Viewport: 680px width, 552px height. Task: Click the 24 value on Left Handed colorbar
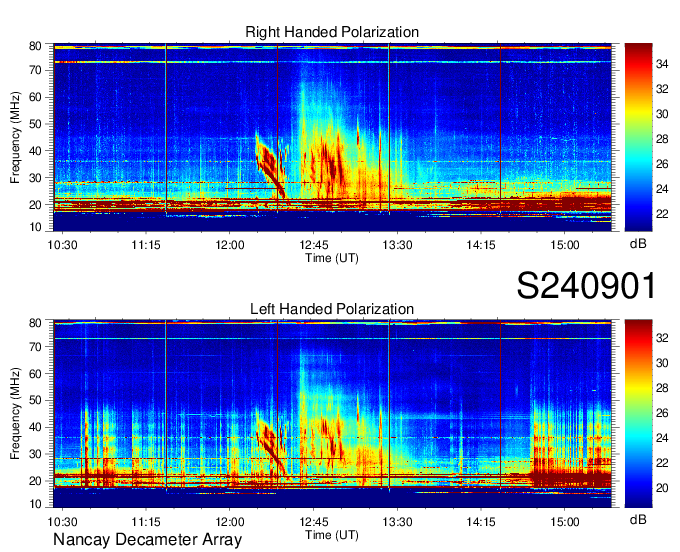[x=662, y=438]
